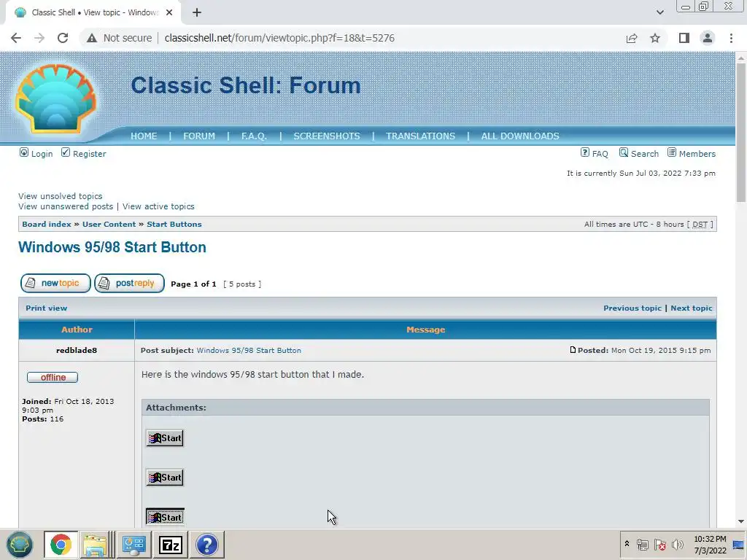
Task: Go to Board index breadcrumb
Action: [x=47, y=225]
